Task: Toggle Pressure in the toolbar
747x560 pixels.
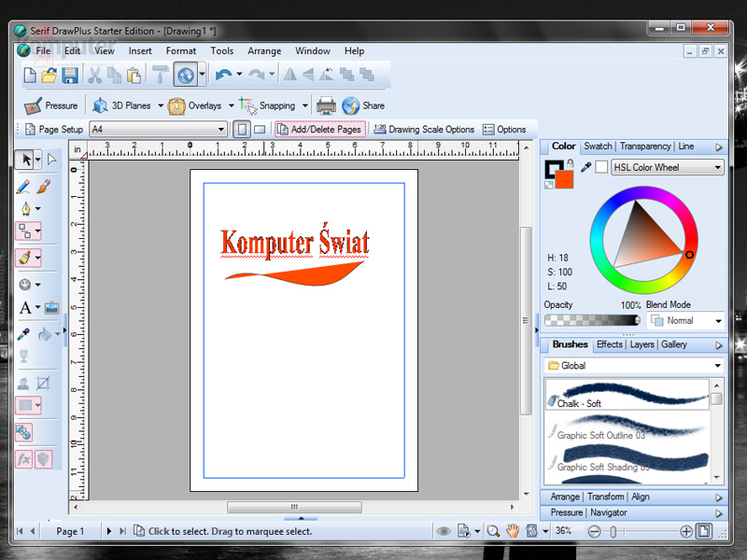Action: click(51, 105)
